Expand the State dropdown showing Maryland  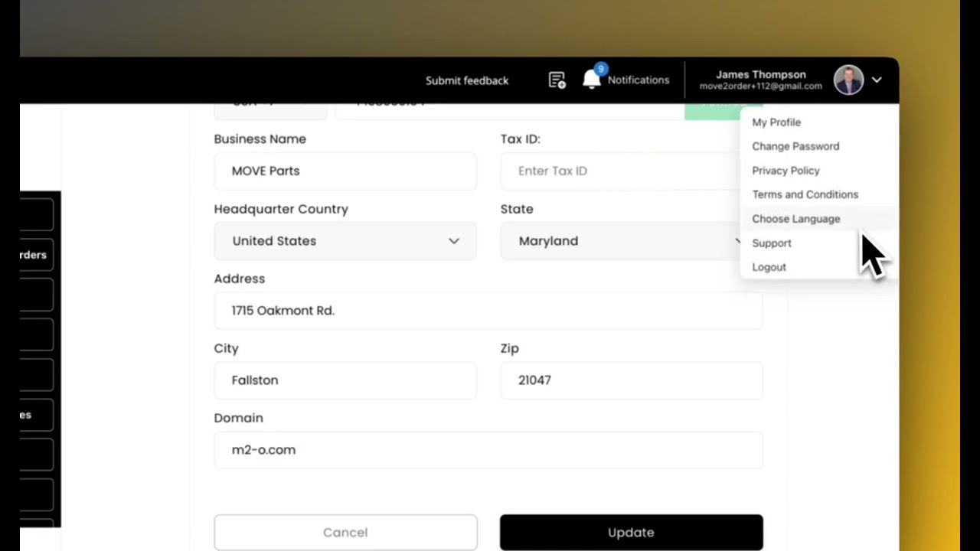tap(620, 241)
